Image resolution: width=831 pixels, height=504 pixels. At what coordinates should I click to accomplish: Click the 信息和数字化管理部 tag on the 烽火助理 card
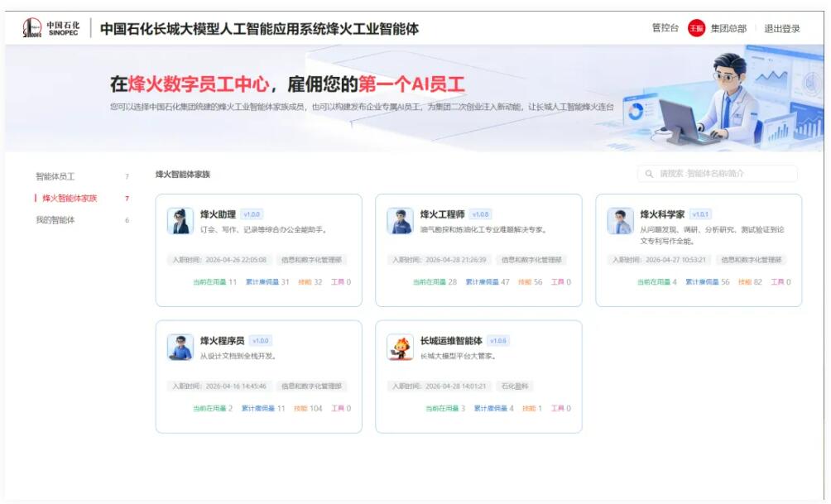[311, 260]
